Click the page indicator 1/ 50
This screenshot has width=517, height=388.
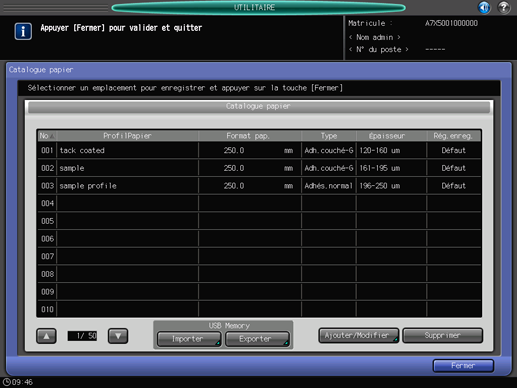(82, 336)
